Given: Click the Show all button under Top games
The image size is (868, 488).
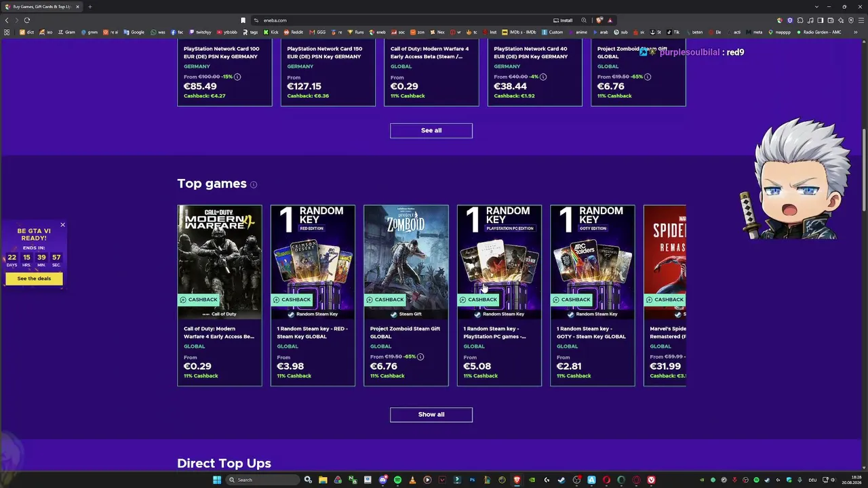Looking at the screenshot, I should click(431, 415).
